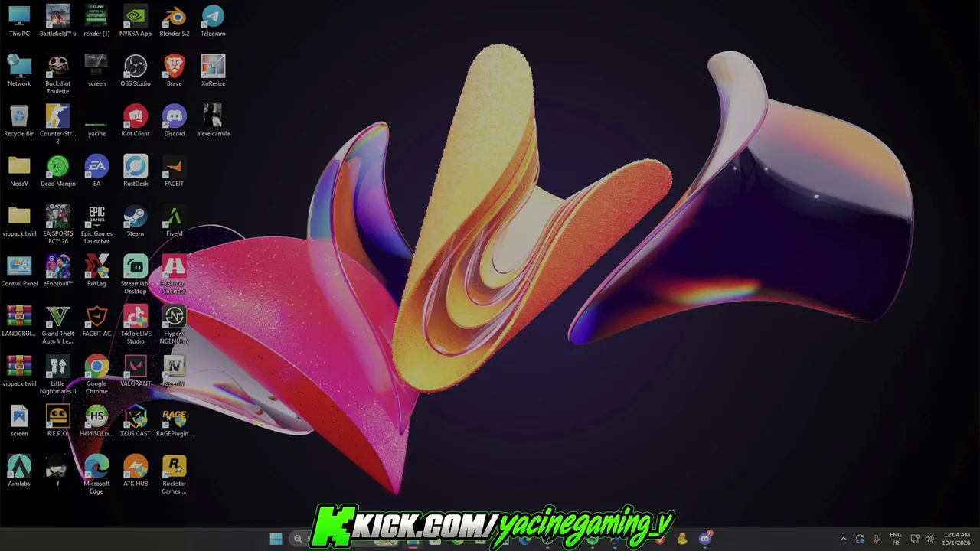The image size is (980, 551).
Task: Click the taskbar search icon
Action: click(298, 539)
